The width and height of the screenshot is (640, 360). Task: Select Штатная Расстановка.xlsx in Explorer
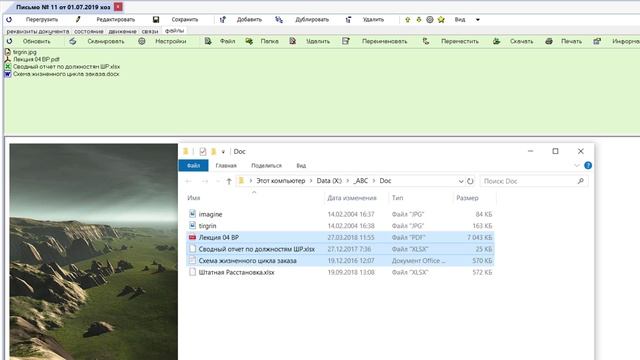tap(340, 272)
